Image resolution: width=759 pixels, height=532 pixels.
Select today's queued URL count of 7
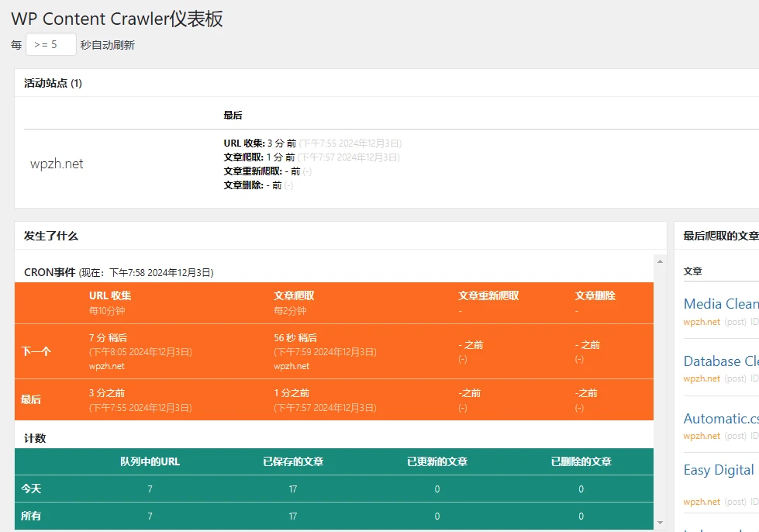click(x=149, y=489)
